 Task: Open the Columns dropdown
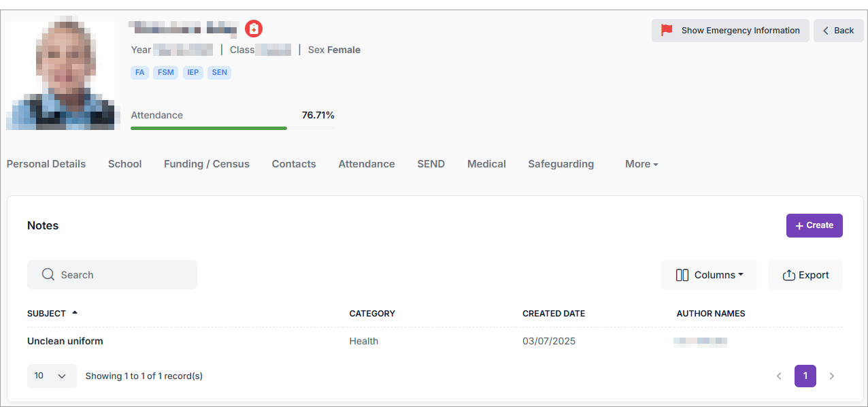click(709, 275)
